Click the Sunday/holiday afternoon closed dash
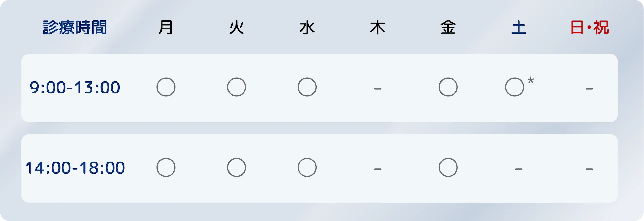The image size is (644, 221). (589, 169)
